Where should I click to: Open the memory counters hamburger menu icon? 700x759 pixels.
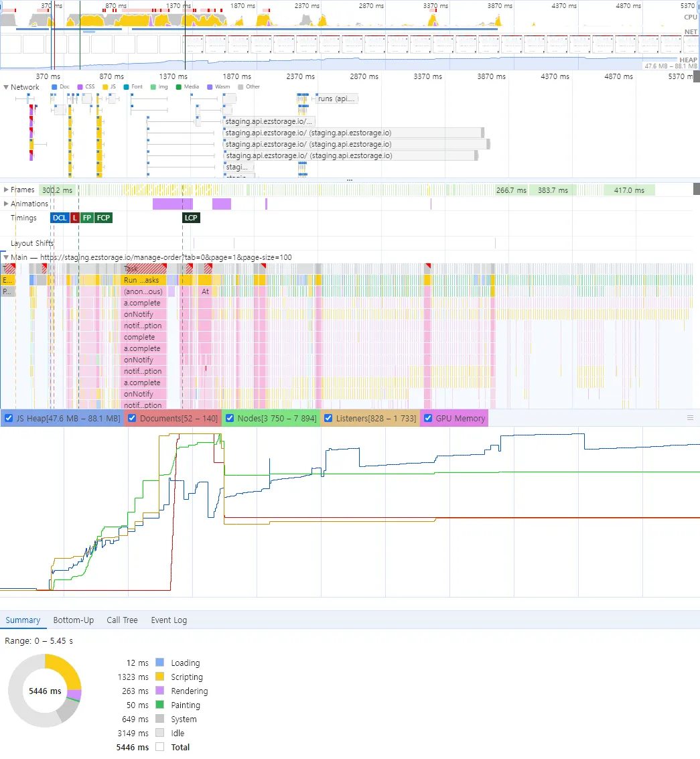pos(690,418)
